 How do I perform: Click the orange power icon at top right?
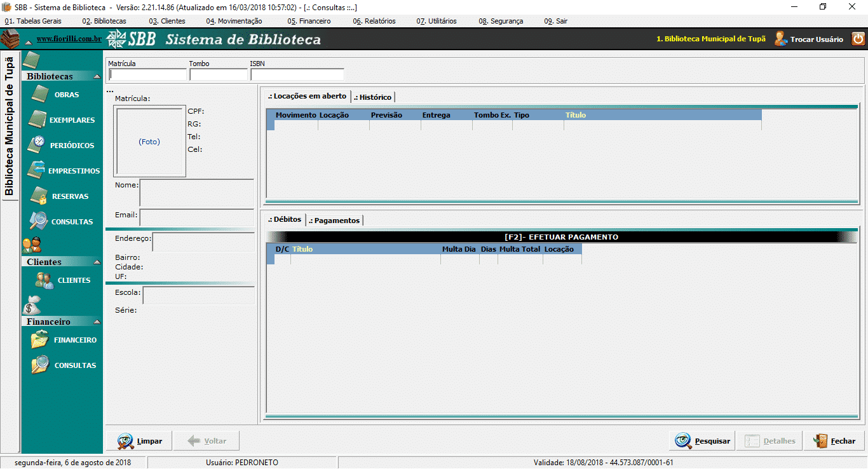click(x=858, y=39)
